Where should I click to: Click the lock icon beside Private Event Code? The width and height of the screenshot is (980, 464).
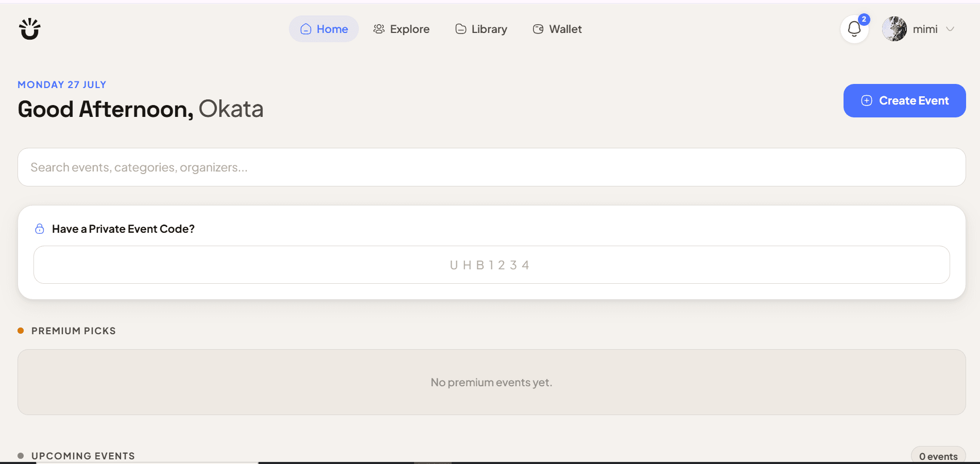coord(40,229)
